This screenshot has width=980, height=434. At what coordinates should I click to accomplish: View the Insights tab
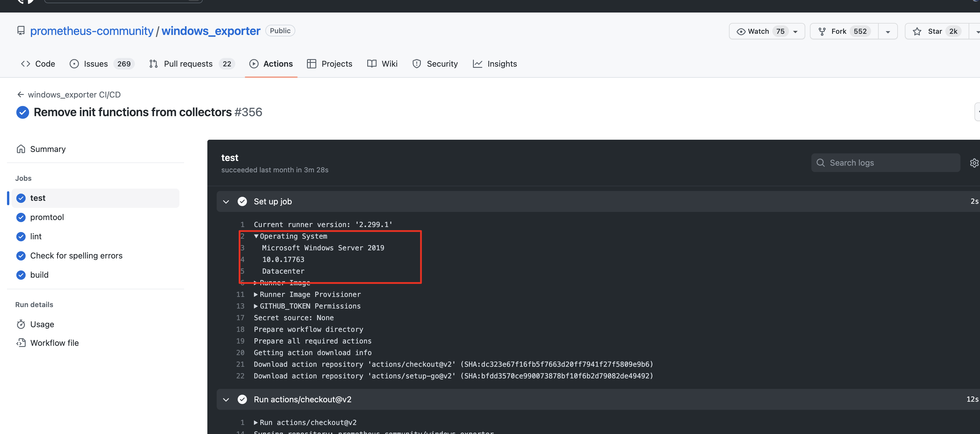[x=495, y=64]
